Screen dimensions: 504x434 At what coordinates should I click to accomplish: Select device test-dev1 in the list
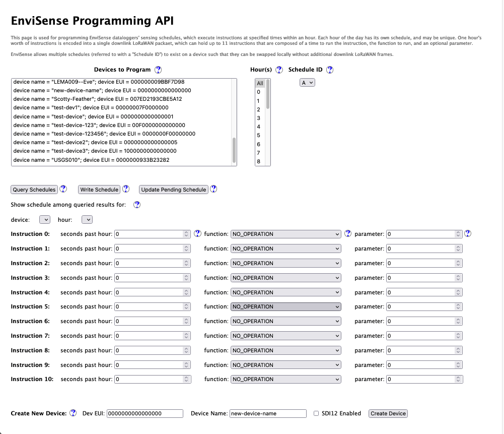click(121, 108)
